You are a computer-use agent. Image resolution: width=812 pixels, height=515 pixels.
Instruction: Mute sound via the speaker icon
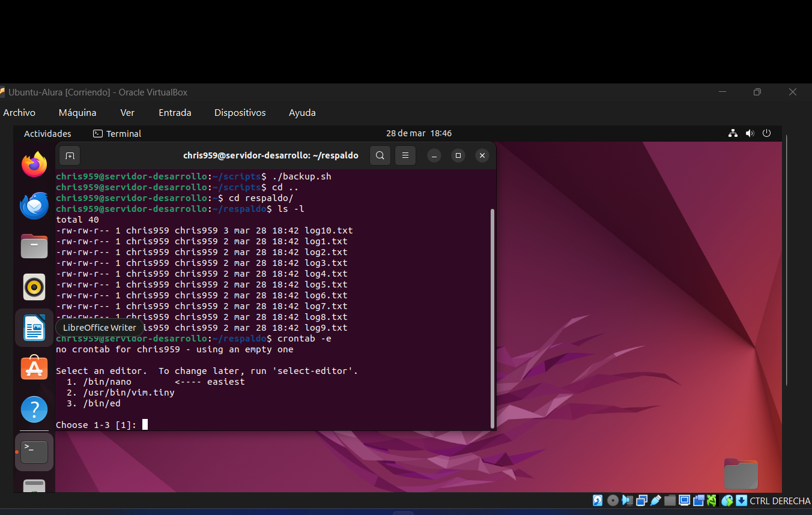(750, 133)
